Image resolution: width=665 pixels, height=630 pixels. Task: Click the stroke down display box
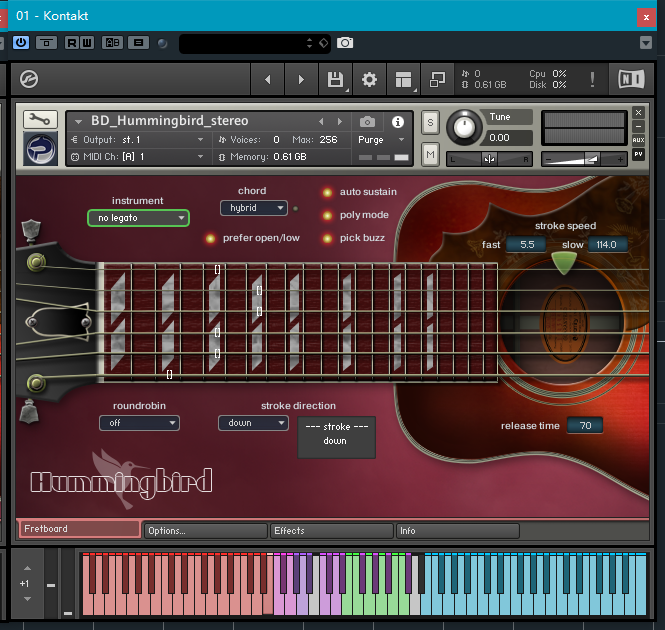[x=337, y=437]
